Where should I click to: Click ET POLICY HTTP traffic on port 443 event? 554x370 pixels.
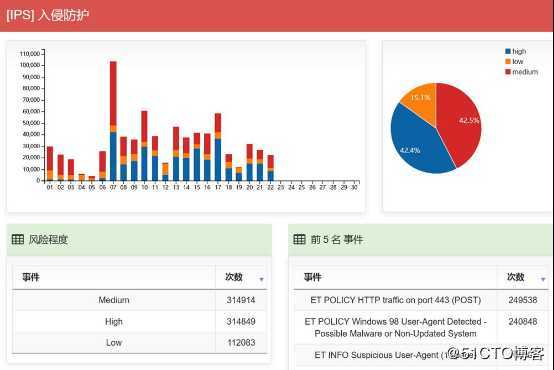pyautogui.click(x=396, y=300)
